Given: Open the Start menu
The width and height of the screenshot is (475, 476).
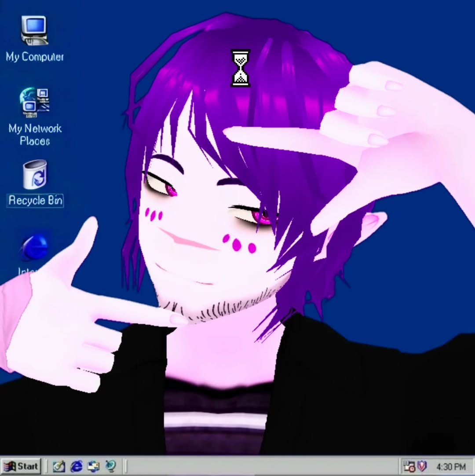Looking at the screenshot, I should [21, 466].
